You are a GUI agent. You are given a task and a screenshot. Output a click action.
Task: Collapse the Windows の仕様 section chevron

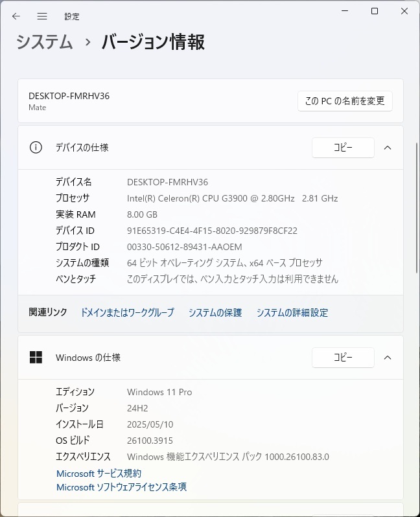(388, 358)
